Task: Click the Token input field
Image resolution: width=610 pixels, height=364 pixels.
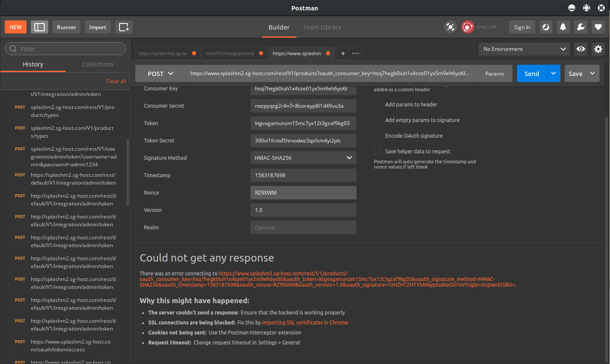Action: [303, 123]
